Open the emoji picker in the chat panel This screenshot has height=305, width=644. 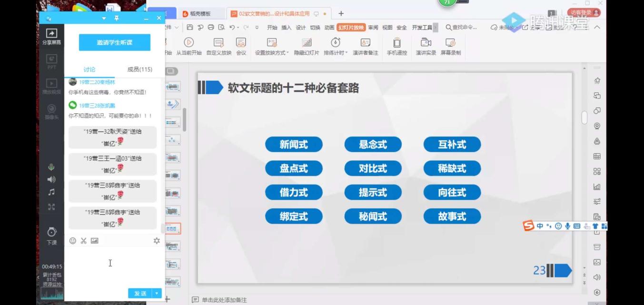click(72, 241)
